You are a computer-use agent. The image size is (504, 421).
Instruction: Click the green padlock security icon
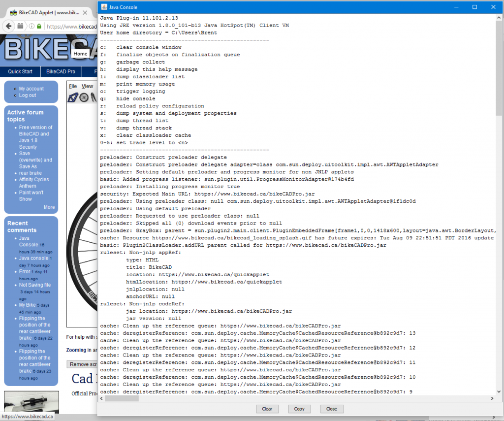pyautogui.click(x=38, y=26)
